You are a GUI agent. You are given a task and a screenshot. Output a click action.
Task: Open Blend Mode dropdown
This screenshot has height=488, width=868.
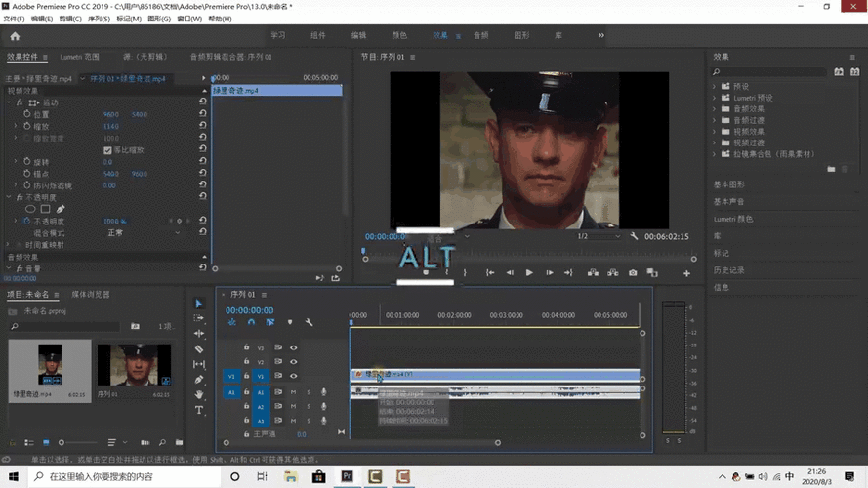(x=144, y=233)
